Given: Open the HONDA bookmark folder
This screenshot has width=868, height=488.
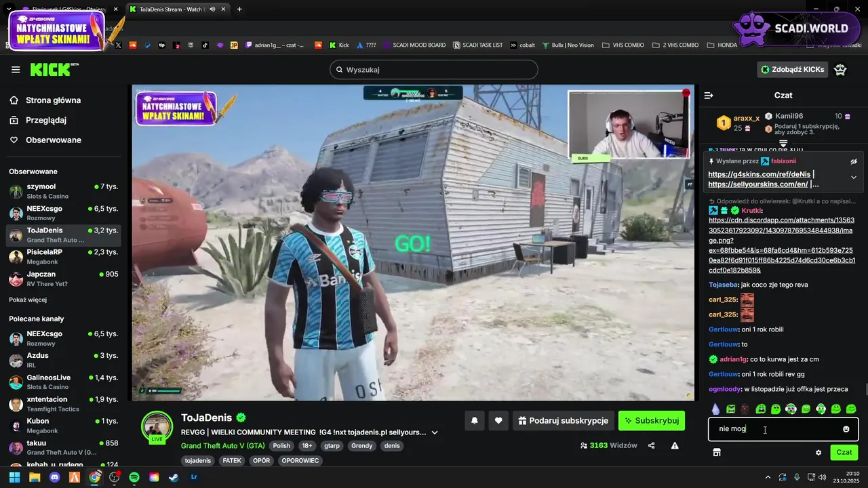Looking at the screenshot, I should (x=722, y=45).
